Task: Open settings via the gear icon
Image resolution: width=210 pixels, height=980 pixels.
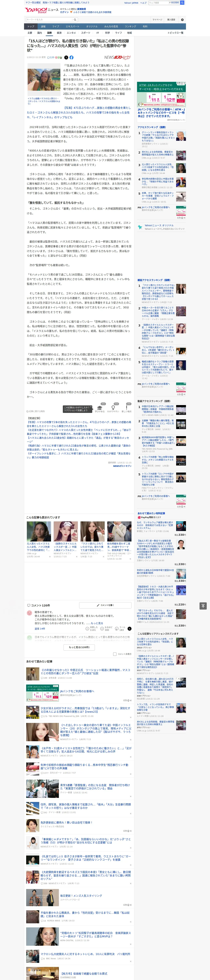Action: [182, 19]
